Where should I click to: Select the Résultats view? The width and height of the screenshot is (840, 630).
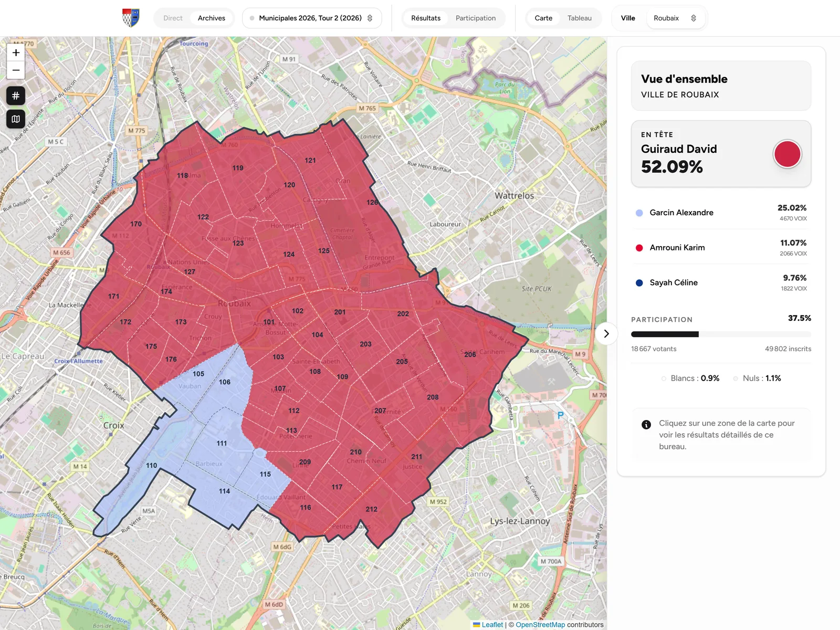point(426,18)
